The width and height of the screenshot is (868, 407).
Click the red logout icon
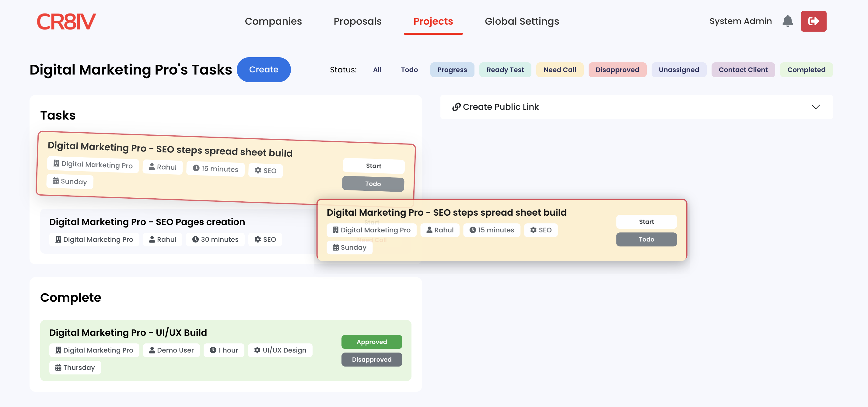click(814, 21)
